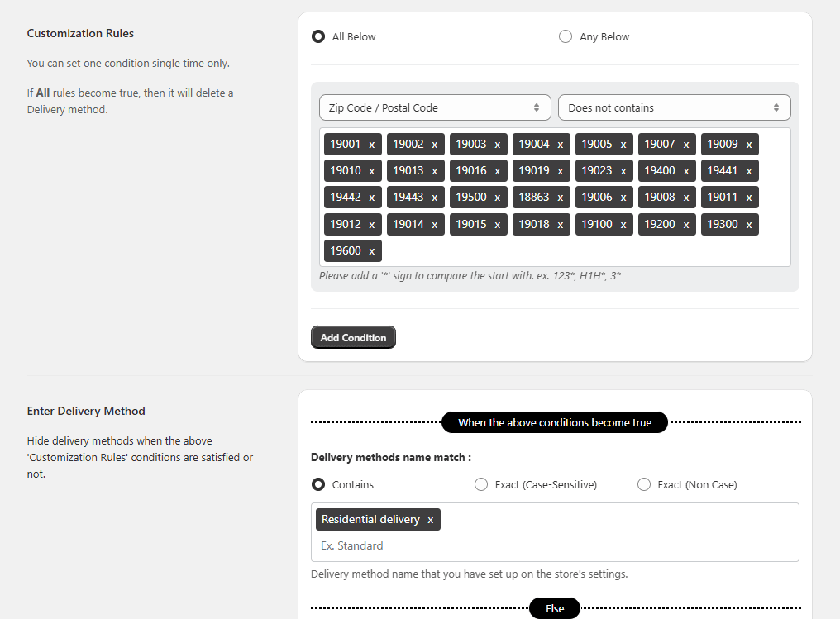Viewport: 840px width, 619px height.
Task: Select the Any Below radio option
Action: (566, 36)
